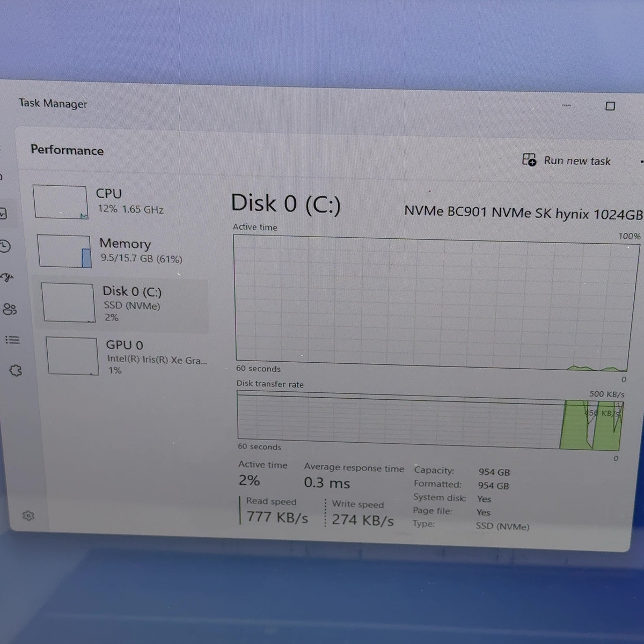The image size is (644, 644).
Task: Select Disk 0 (C:) in the sidebar list
Action: (123, 304)
